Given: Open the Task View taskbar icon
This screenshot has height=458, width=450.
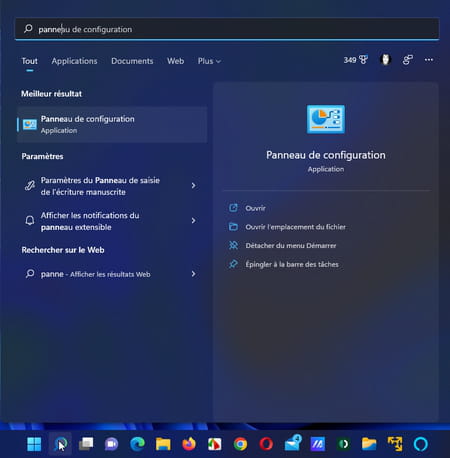Looking at the screenshot, I should pos(86,444).
